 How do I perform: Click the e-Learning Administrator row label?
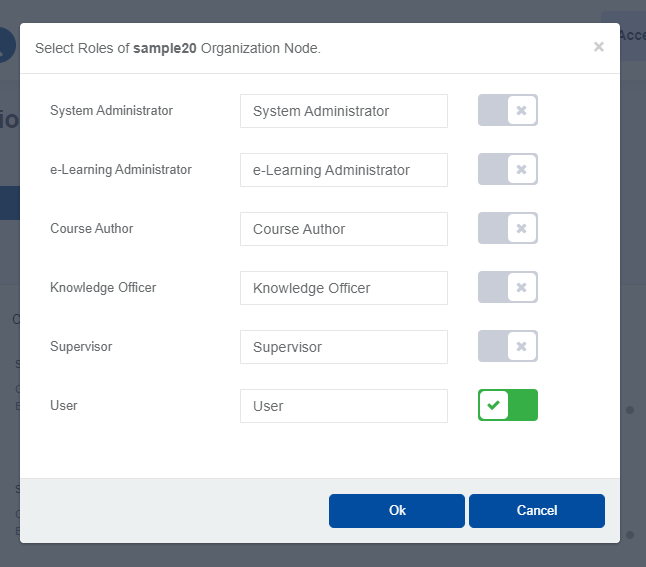tap(120, 170)
